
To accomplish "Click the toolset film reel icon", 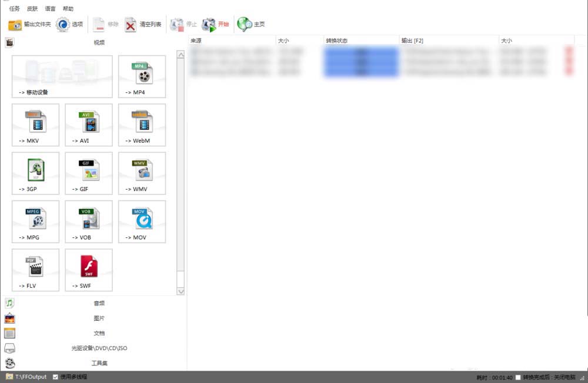I will tap(10, 363).
